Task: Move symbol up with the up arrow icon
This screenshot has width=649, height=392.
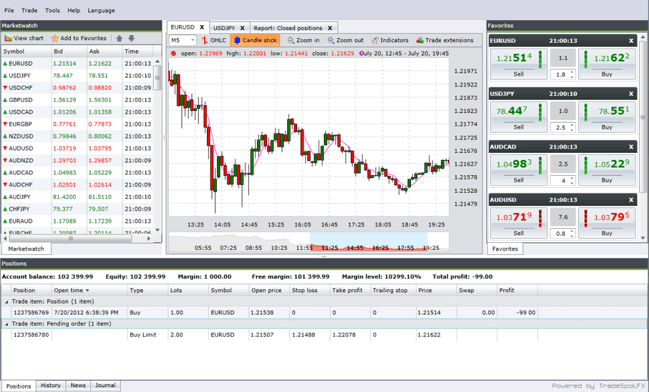Action: (119, 38)
